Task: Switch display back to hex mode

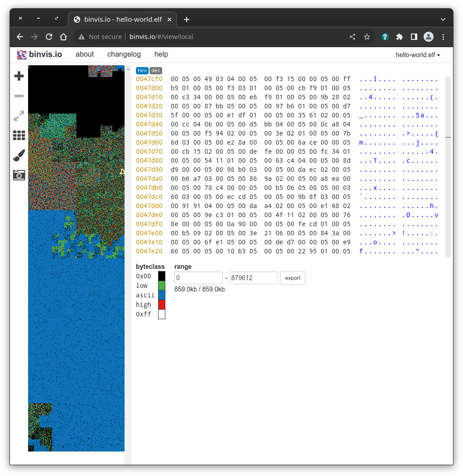Action: (142, 70)
